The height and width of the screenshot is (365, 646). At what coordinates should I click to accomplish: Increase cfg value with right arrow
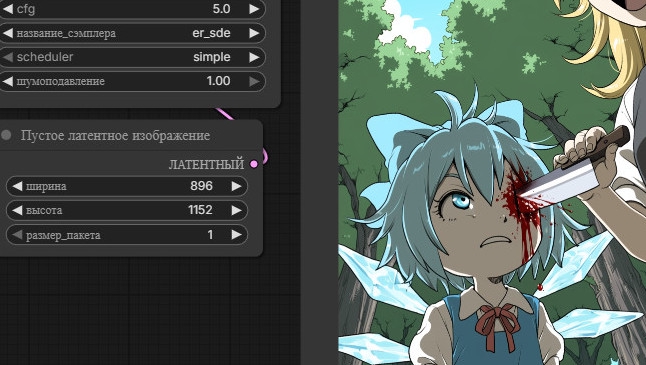(254, 9)
